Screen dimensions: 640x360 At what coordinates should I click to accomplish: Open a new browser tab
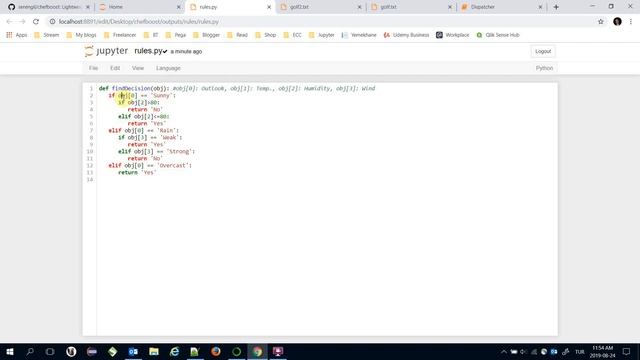pyautogui.click(x=556, y=7)
